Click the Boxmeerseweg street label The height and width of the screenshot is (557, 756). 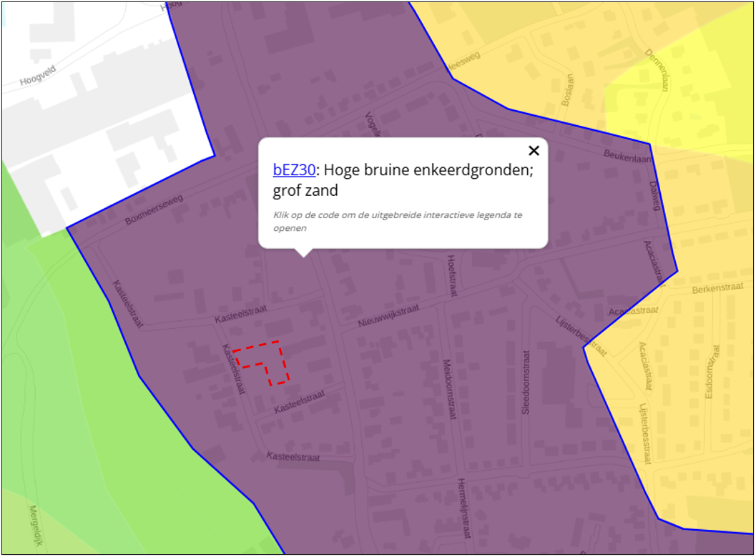[154, 210]
